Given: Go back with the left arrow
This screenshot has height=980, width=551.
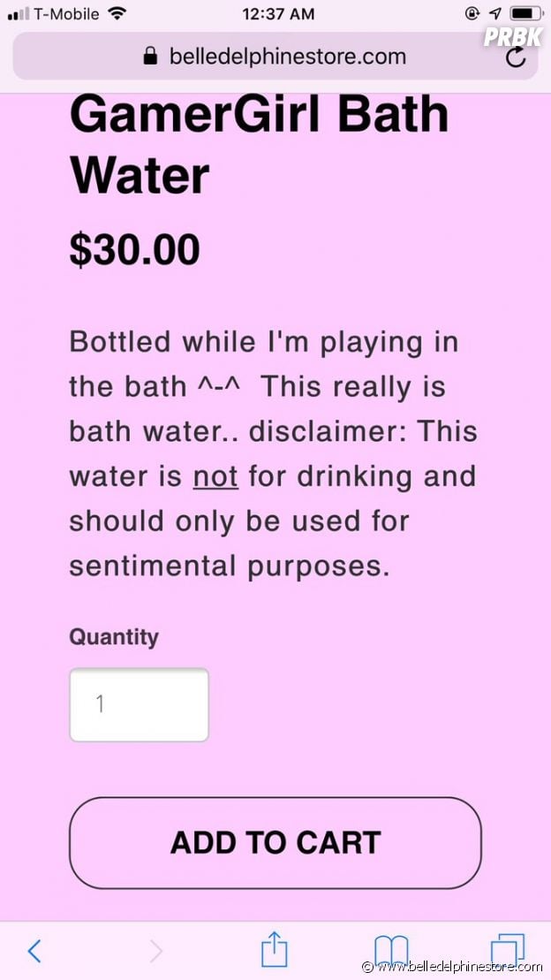Looking at the screenshot, I should pos(34,951).
